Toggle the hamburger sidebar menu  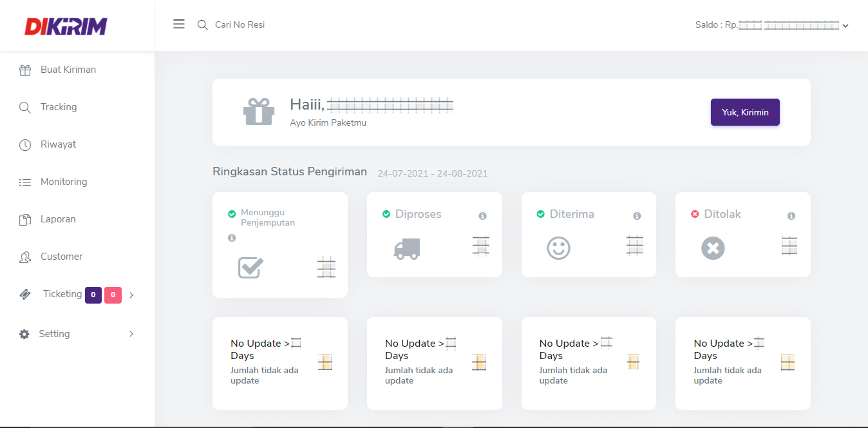point(179,24)
